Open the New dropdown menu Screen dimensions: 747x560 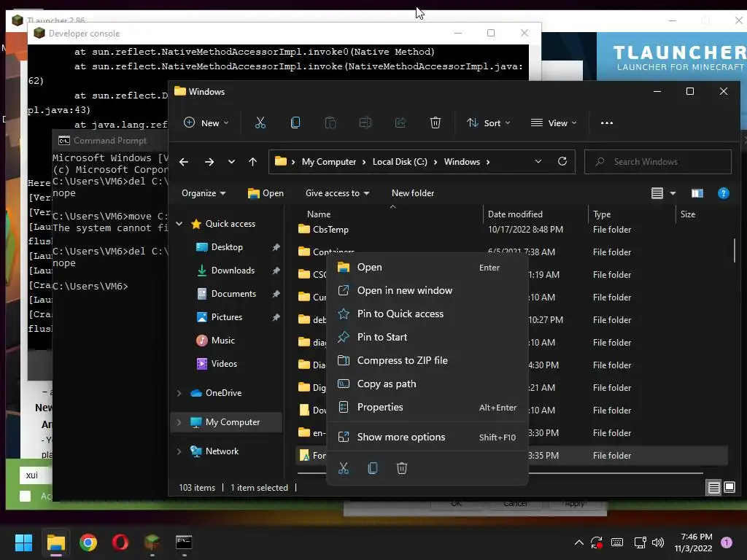[x=206, y=122]
